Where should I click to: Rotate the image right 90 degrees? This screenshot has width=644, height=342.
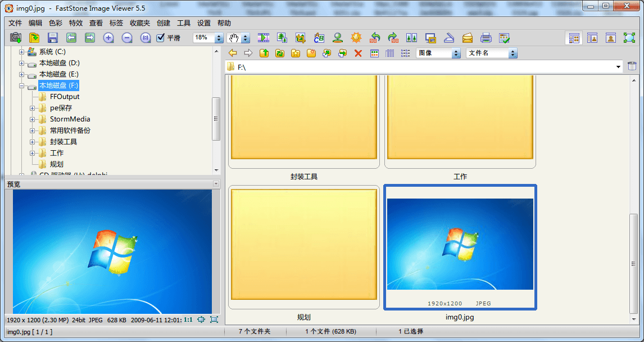393,38
